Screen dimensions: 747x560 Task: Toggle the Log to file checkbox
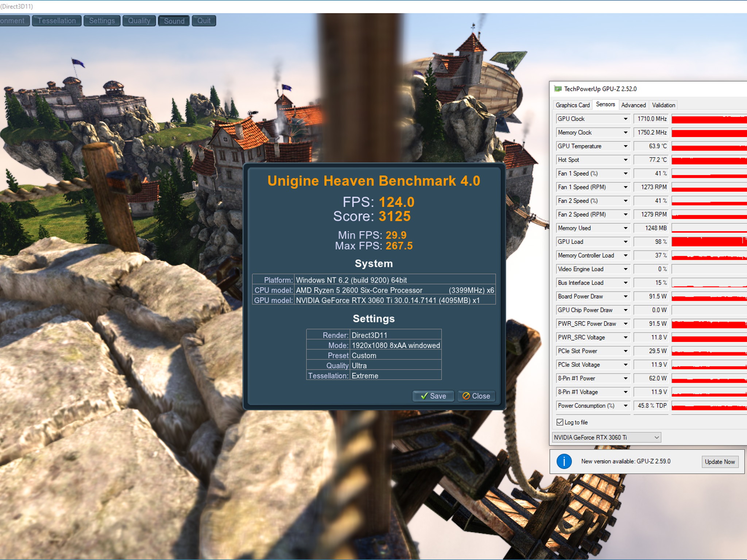click(x=560, y=422)
